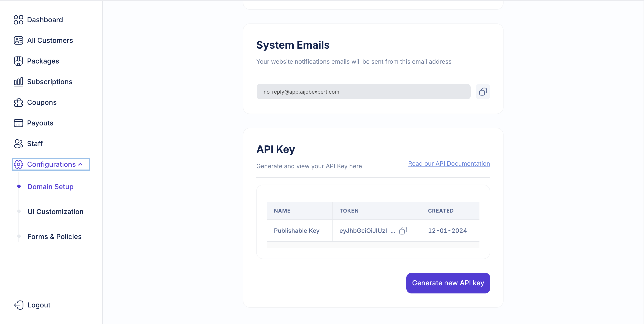Click the no-reply email input field
The width and height of the screenshot is (644, 324).
click(x=363, y=92)
